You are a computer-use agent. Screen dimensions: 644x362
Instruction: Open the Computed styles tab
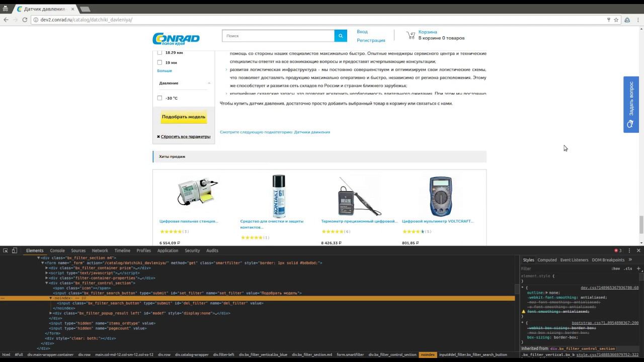tap(547, 260)
